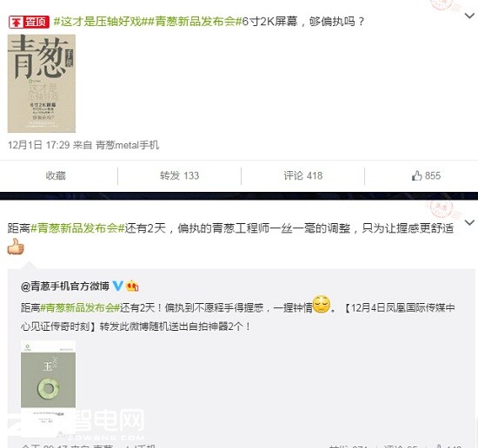Click the 青葱metal手机 source link
478x448 pixels.
tap(128, 145)
